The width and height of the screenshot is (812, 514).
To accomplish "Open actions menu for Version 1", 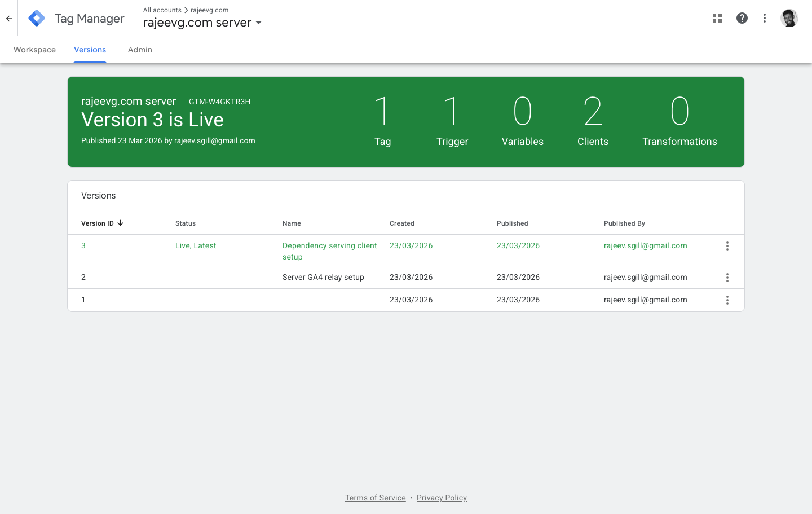I will tap(727, 300).
